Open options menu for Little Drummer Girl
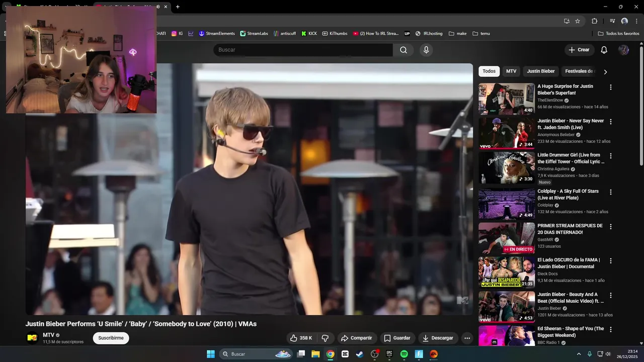Screen dimensions: 644x362 [x=611, y=156]
